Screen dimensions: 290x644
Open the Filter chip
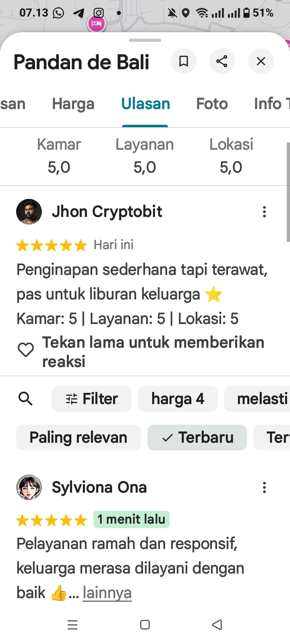point(92,399)
